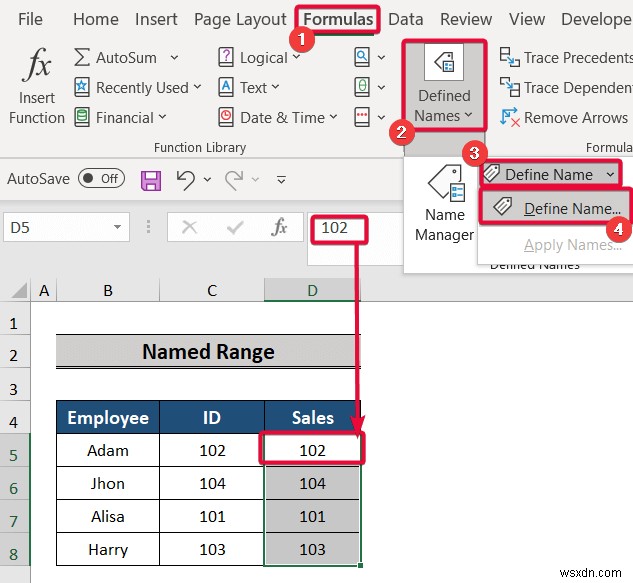Open the Name Manager
Image resolution: width=633 pixels, height=583 pixels.
point(444,203)
